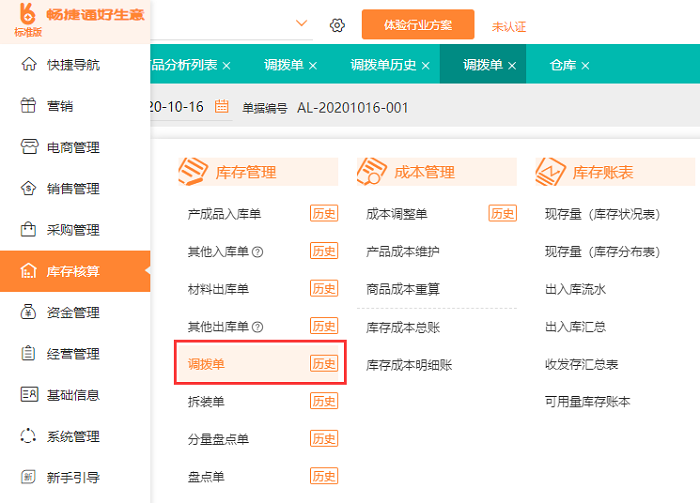Click the 体验行业方案 button
The image size is (700, 503).
pos(418,24)
